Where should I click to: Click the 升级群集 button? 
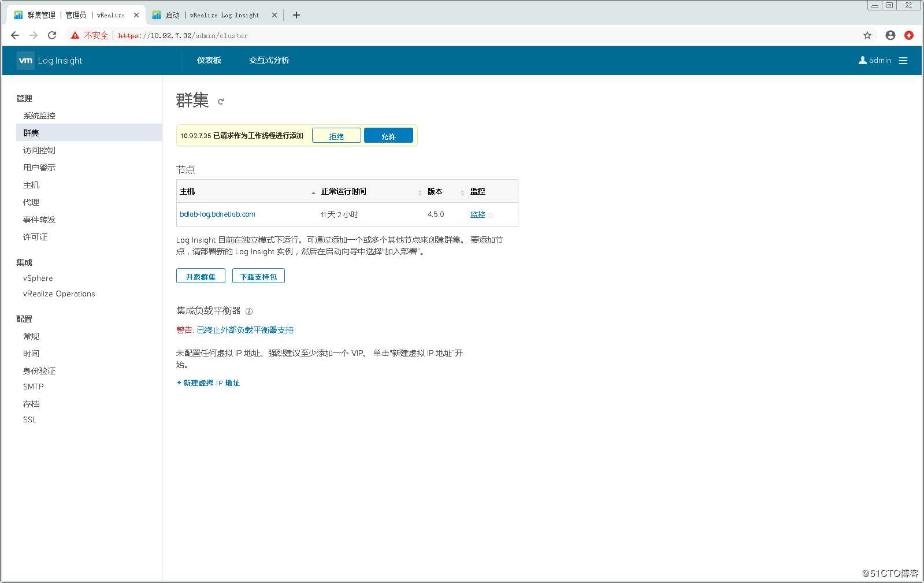tap(201, 276)
